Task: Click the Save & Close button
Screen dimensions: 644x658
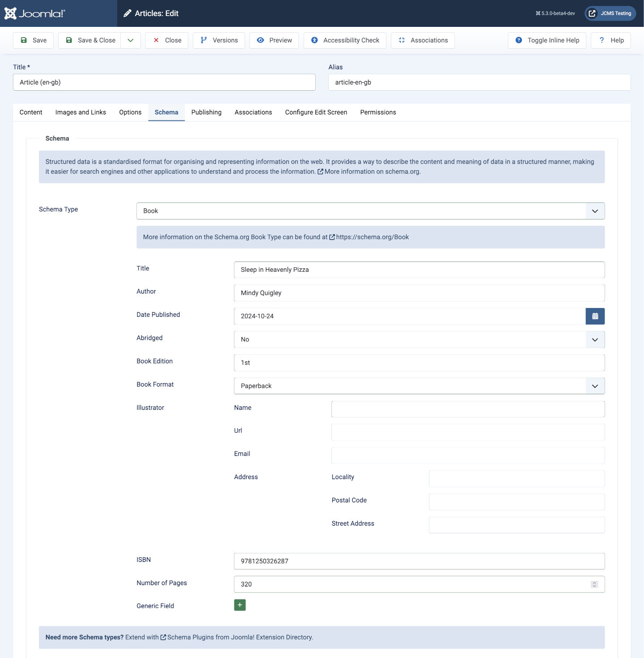Action: (90, 40)
